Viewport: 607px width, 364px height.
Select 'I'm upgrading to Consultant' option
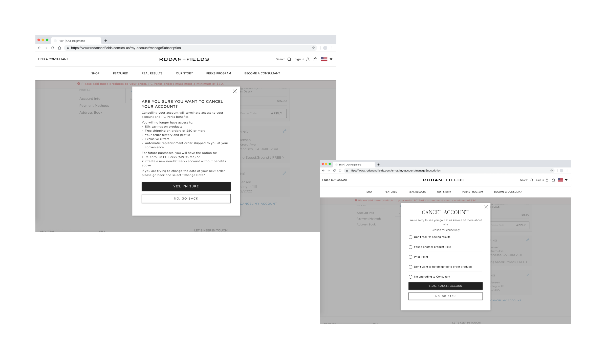click(x=410, y=277)
